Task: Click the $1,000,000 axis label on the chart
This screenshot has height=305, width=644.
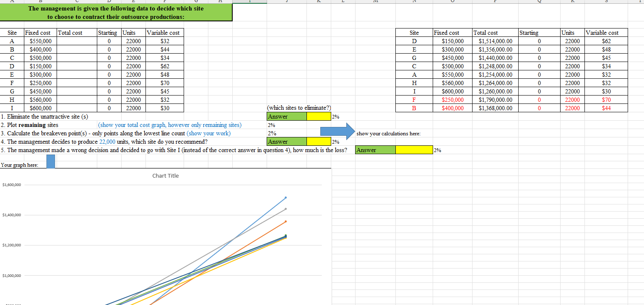Action: 11,276
